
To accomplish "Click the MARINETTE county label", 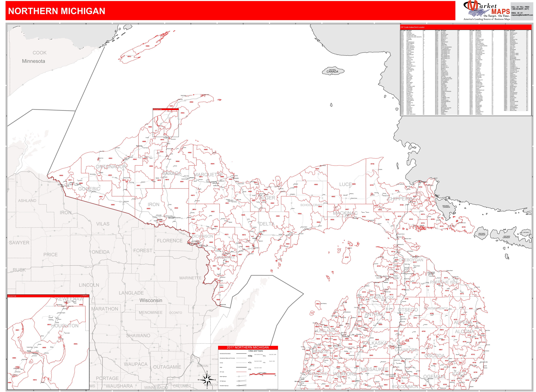I will click(x=190, y=278).
